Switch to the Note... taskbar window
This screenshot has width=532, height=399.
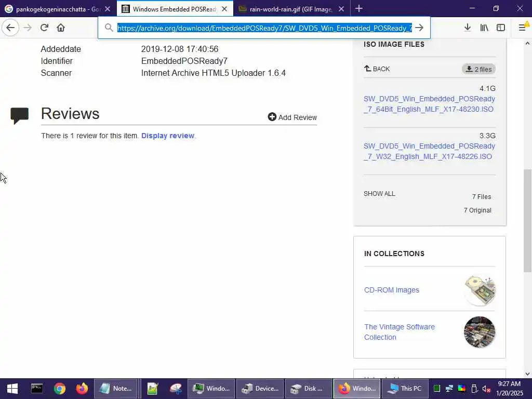(x=116, y=389)
